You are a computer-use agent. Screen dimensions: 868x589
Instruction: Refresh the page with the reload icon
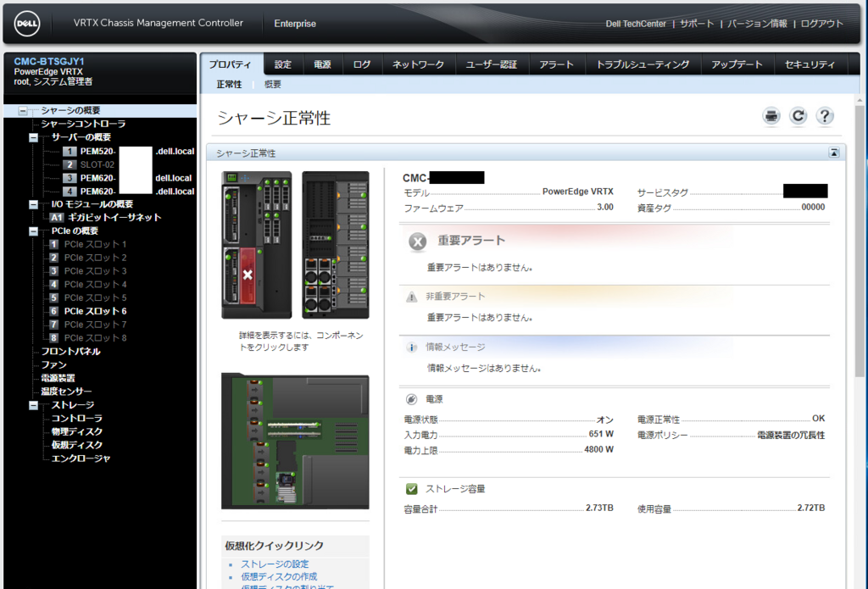(x=798, y=116)
